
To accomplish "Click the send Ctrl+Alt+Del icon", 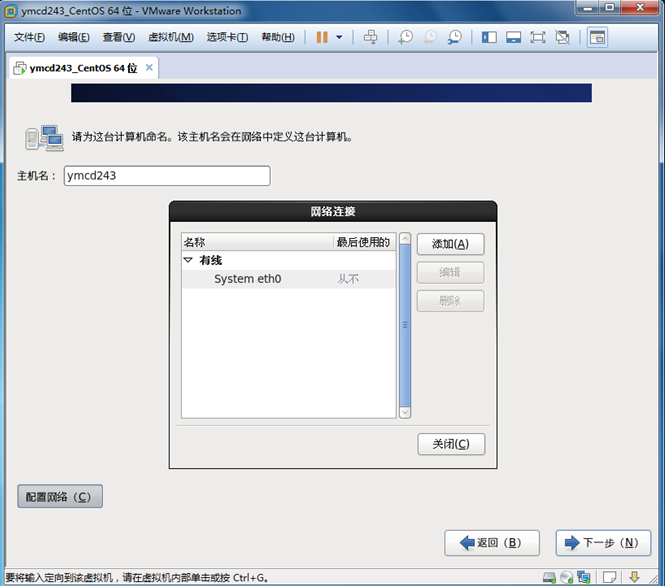I will (x=370, y=37).
